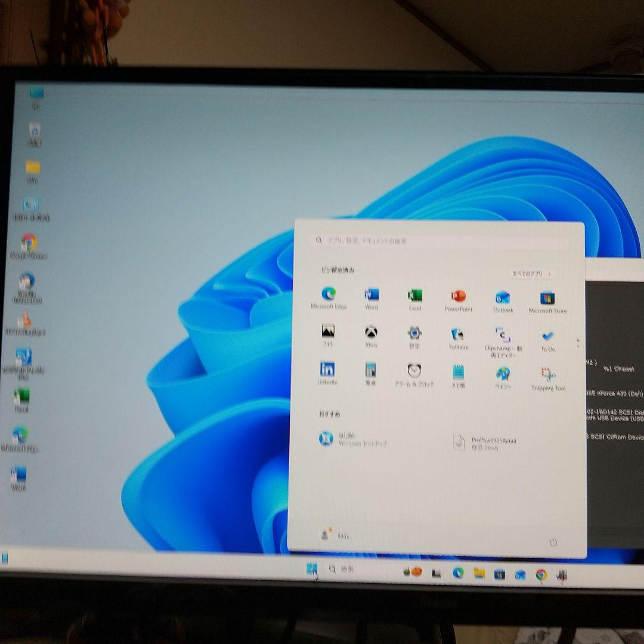Image resolution: width=644 pixels, height=644 pixels.
Task: Open the Calculator (電卓) pinned app
Action: coord(370,374)
